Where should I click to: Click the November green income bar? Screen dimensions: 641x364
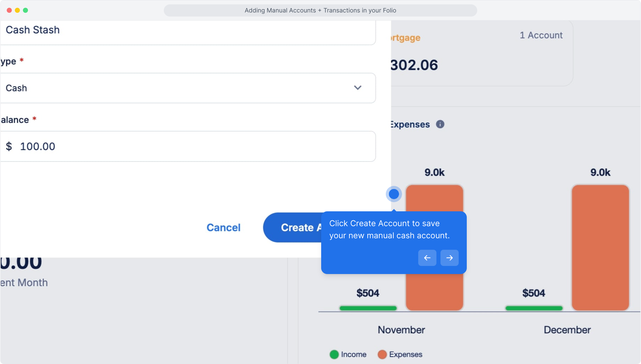[368, 308]
